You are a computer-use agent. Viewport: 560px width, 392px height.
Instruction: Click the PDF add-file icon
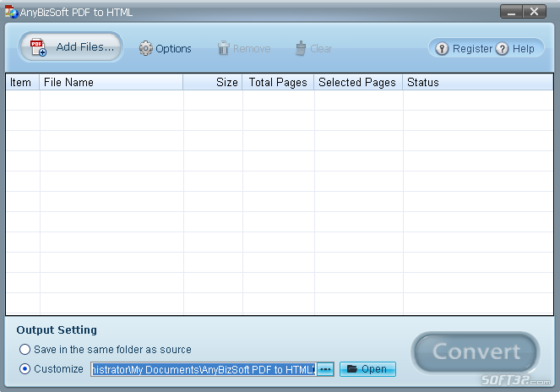[37, 47]
